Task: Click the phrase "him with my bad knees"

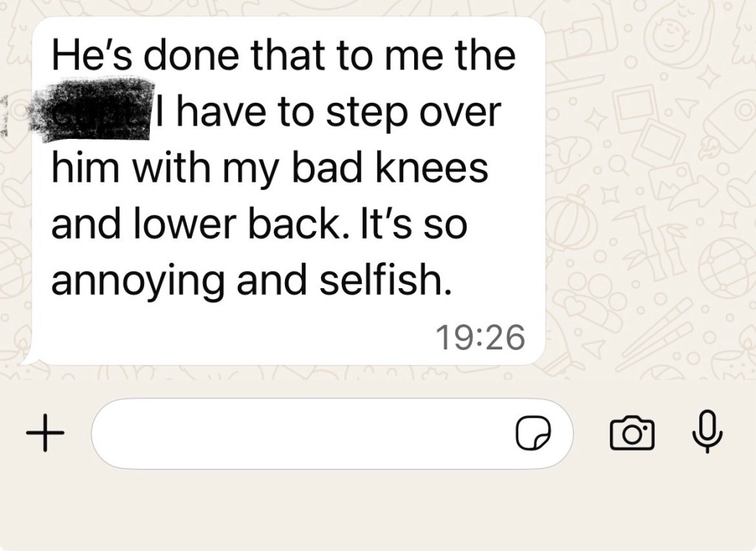Action: 270,168
